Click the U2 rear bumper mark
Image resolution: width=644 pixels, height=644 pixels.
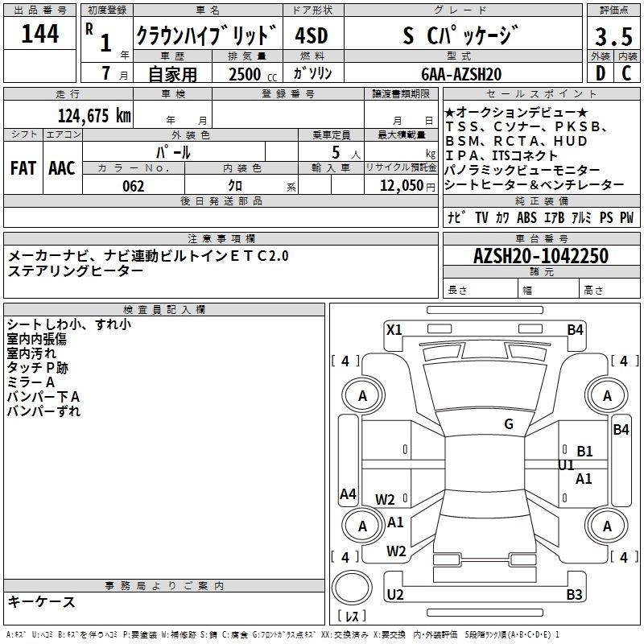tap(395, 594)
